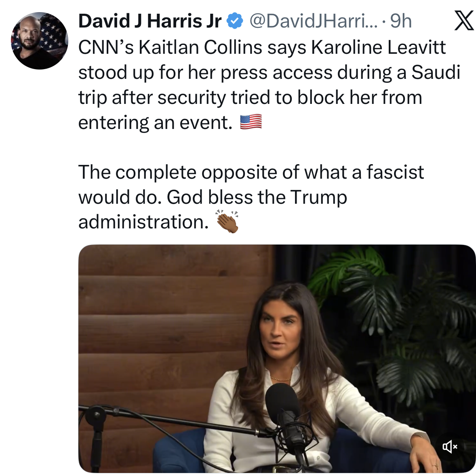This screenshot has width=476, height=475.
Task: Click the 'entering an event.' text
Action: 155,123
